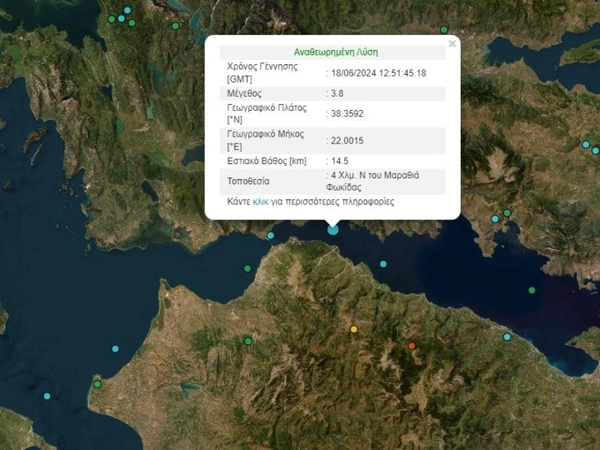
Task: Select the green marker nearest the top-center of the map
Action: 176,25
